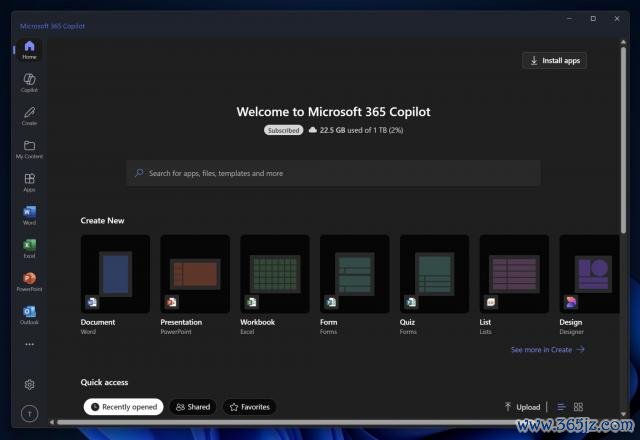Launch Outlook from the sidebar
The width and height of the screenshot is (640, 440).
[29, 315]
